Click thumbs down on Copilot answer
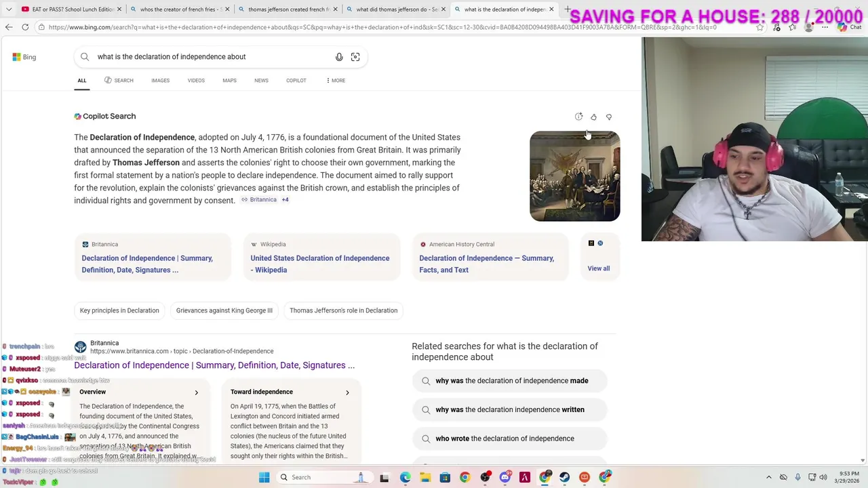Viewport: 868px width, 488px height. pos(609,117)
